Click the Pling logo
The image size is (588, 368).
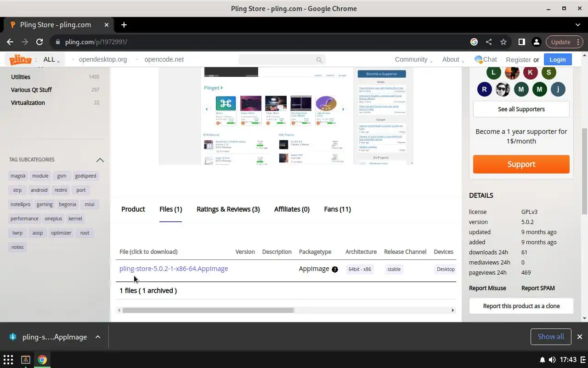click(20, 60)
